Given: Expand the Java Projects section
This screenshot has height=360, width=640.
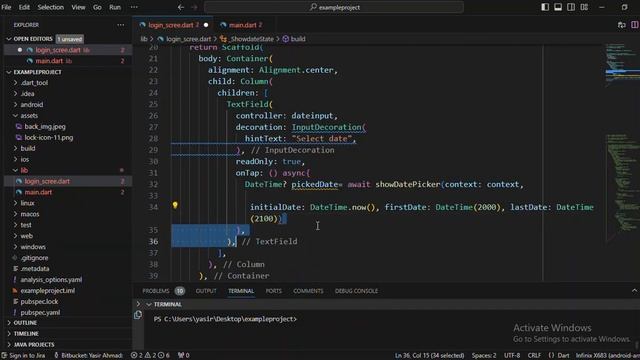Looking at the screenshot, I should tap(34, 344).
